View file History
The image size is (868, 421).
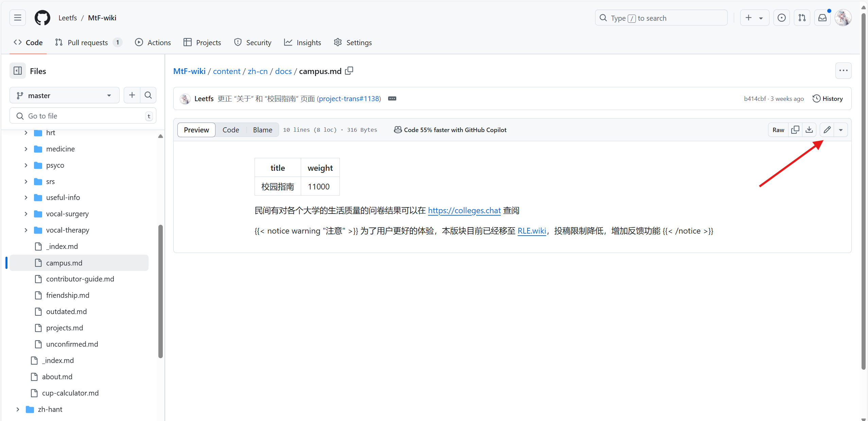tap(828, 99)
